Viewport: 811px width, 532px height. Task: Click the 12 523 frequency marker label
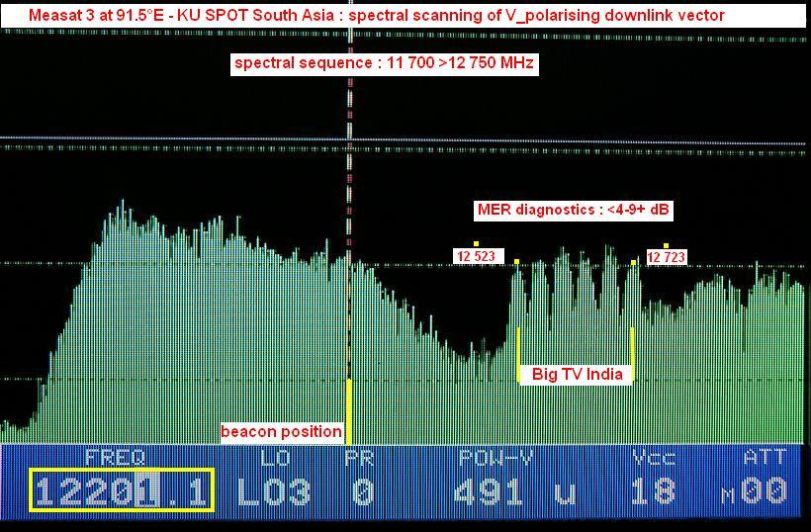pyautogui.click(x=476, y=257)
